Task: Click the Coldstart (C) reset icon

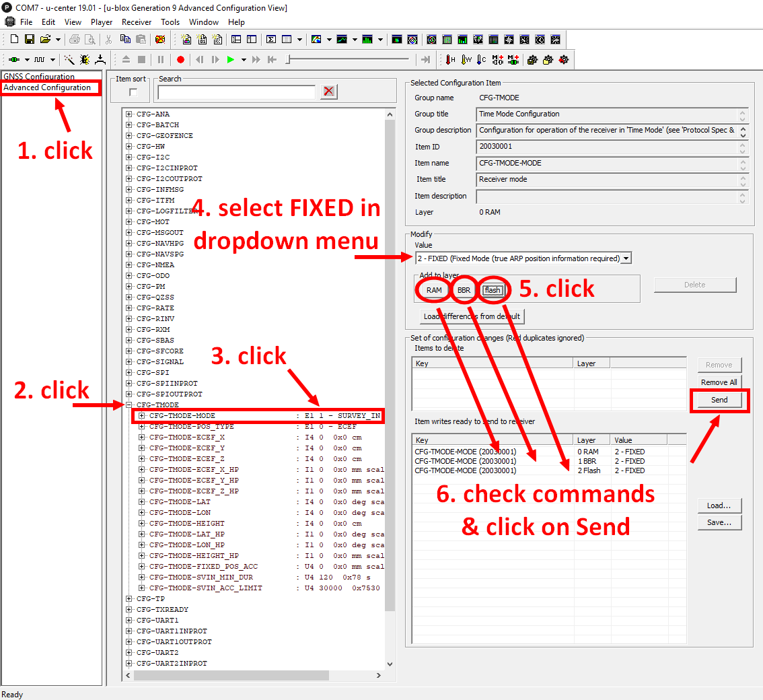Action: point(480,60)
